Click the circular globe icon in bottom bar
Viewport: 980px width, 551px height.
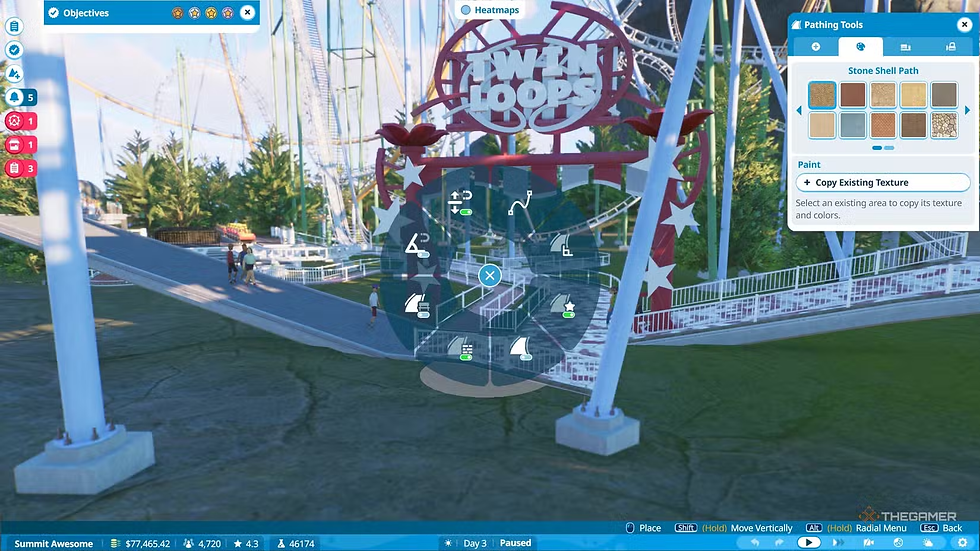[898, 542]
